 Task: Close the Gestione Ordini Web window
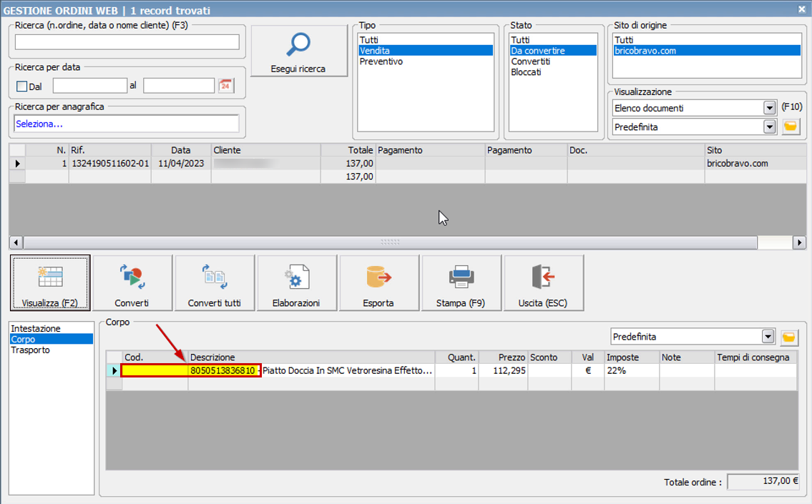pyautogui.click(x=801, y=9)
